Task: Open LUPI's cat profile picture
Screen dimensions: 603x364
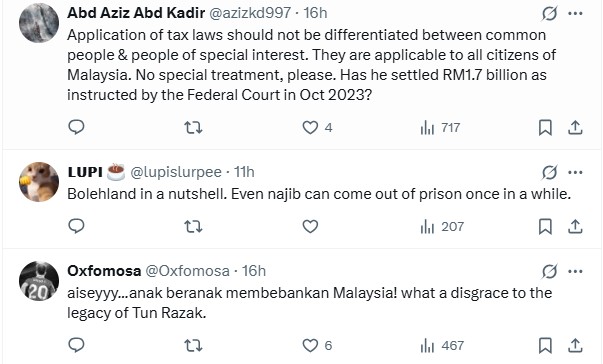Action: tap(39, 182)
